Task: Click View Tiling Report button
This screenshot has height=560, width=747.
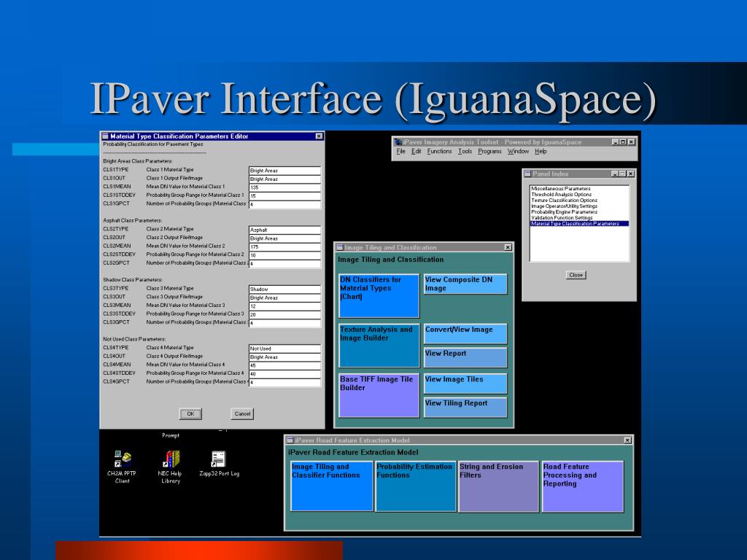Action: 465,407
